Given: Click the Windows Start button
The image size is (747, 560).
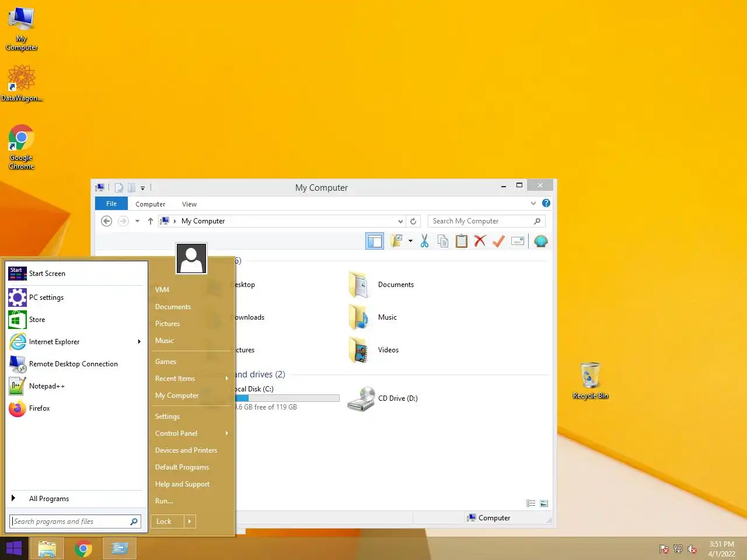Looking at the screenshot, I should pos(14,548).
